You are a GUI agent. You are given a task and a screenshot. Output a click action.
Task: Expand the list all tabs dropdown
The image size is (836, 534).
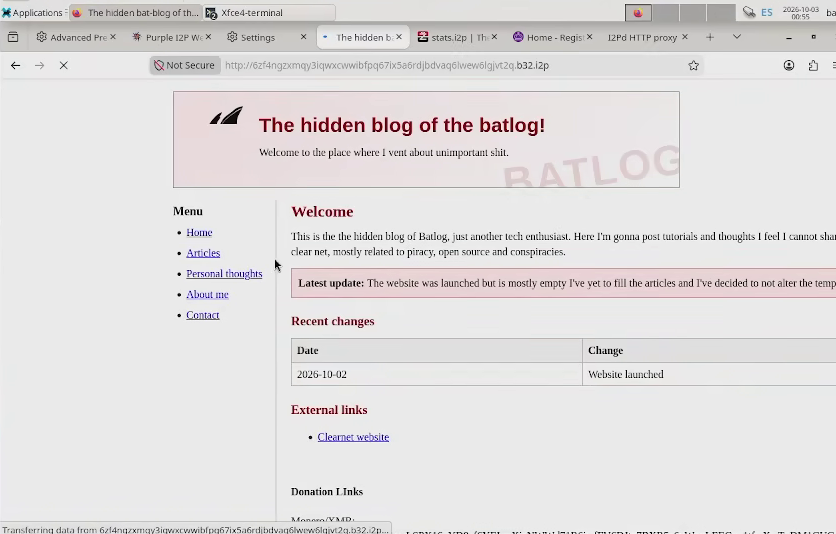(737, 37)
